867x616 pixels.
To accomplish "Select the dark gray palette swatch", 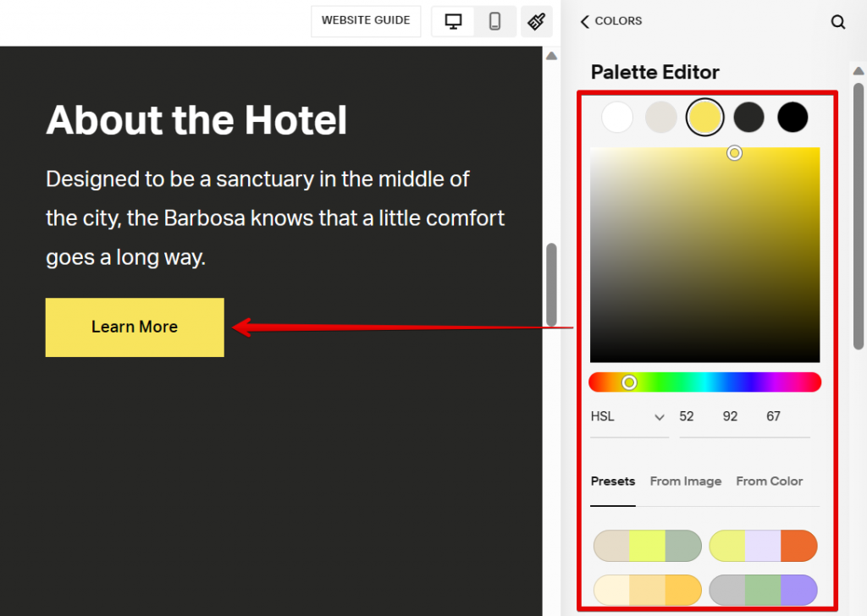I will (x=749, y=117).
